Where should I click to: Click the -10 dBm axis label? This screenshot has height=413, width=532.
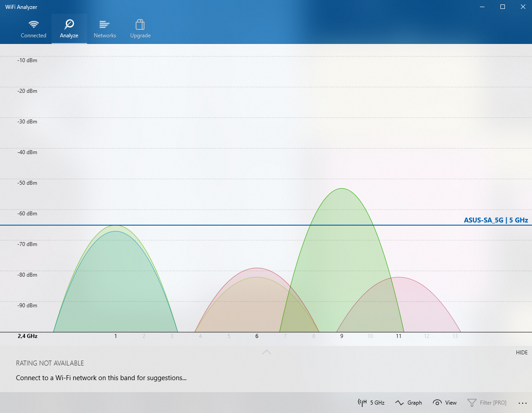(x=27, y=60)
